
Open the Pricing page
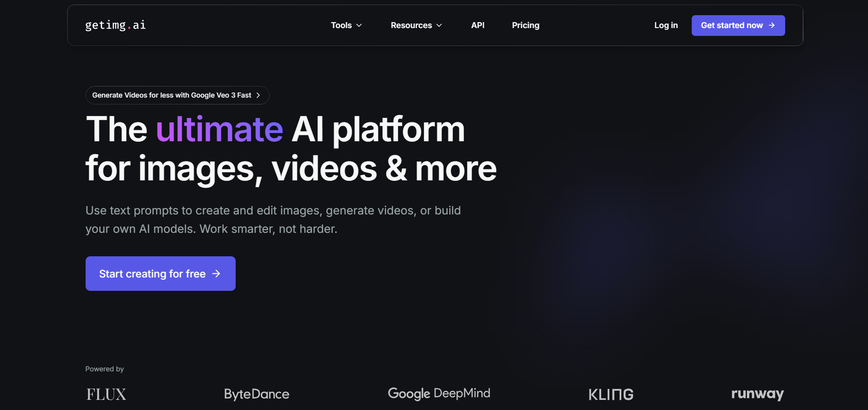tap(526, 25)
